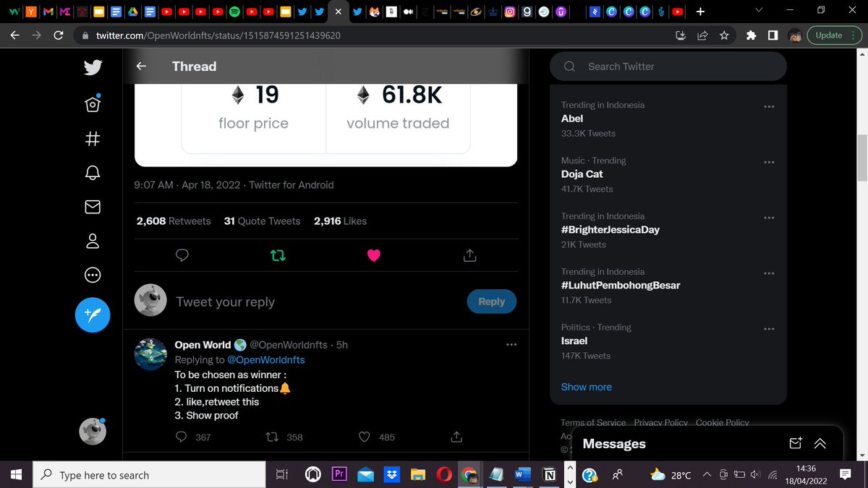Open the Notifications bell icon

tap(93, 173)
